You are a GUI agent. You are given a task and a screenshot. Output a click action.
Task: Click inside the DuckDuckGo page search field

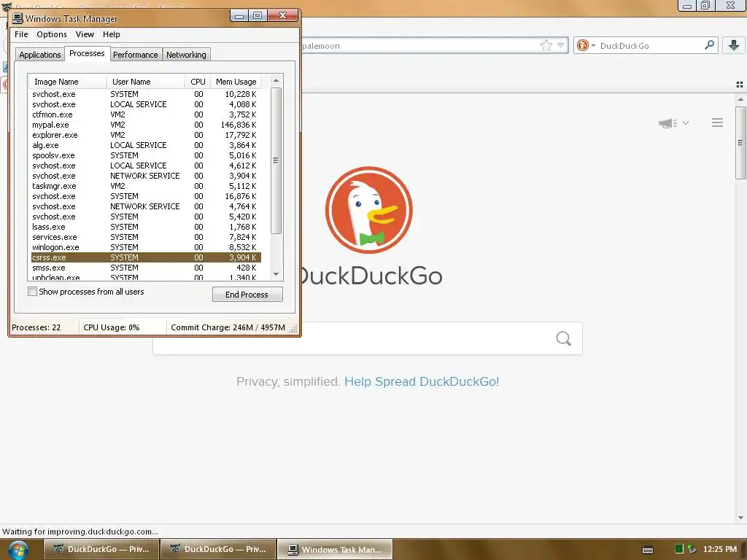368,338
